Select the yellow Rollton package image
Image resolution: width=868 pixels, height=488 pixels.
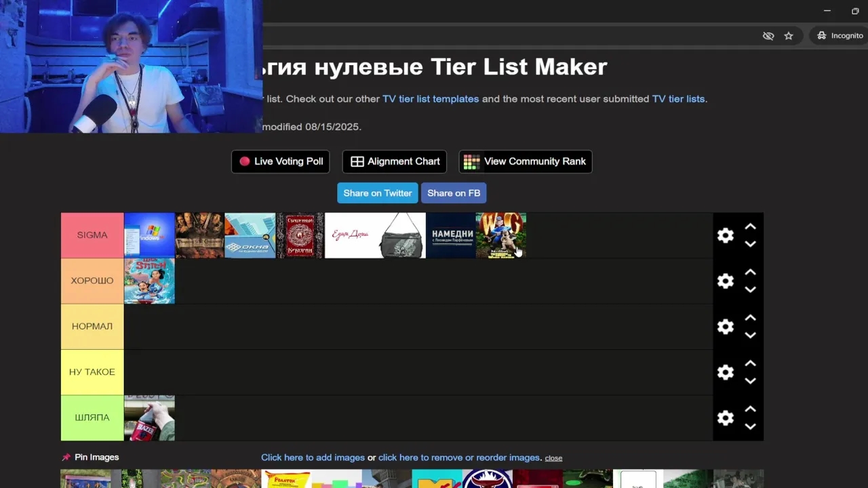click(286, 479)
